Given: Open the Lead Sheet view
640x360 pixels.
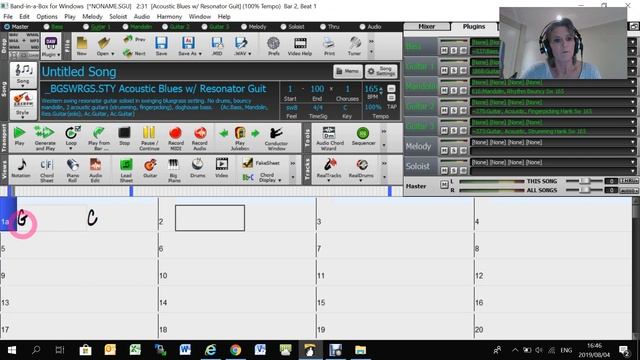Looking at the screenshot, I should 126,170.
